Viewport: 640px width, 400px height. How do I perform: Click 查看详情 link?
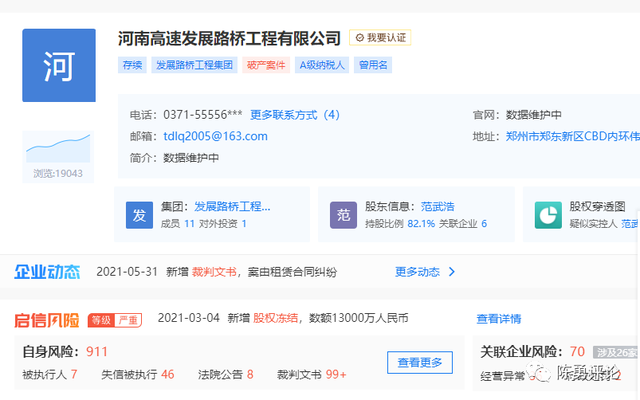499,319
